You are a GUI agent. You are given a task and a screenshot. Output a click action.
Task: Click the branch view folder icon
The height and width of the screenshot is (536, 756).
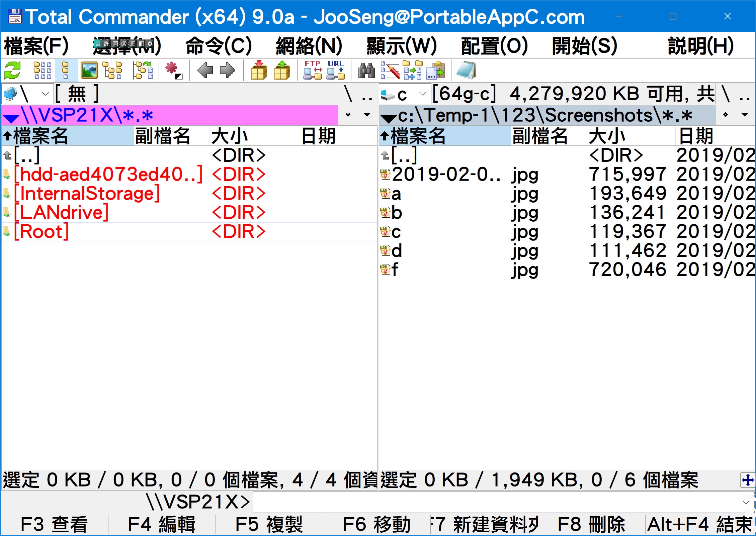point(143,70)
